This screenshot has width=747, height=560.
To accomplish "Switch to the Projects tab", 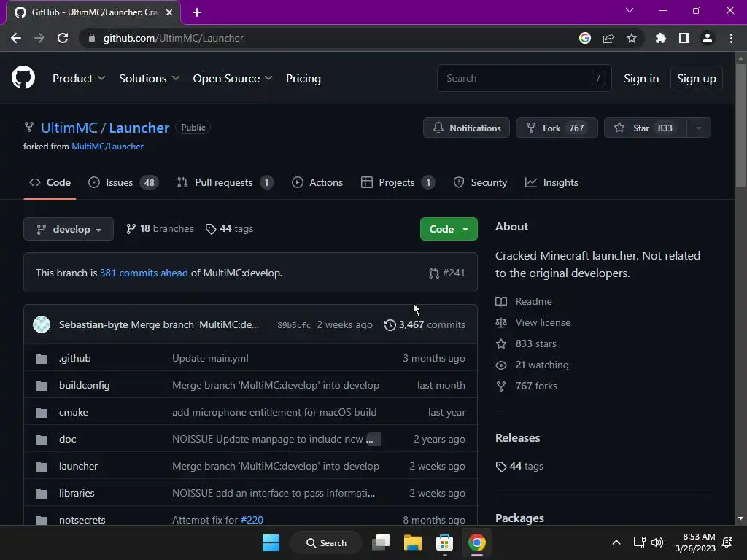I will [398, 182].
